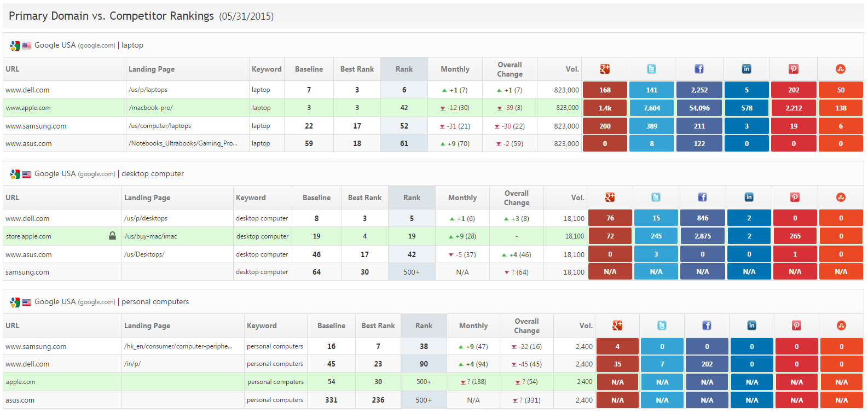Click the Google+ icon in the laptop table header
The width and height of the screenshot is (868, 413).
tap(604, 69)
